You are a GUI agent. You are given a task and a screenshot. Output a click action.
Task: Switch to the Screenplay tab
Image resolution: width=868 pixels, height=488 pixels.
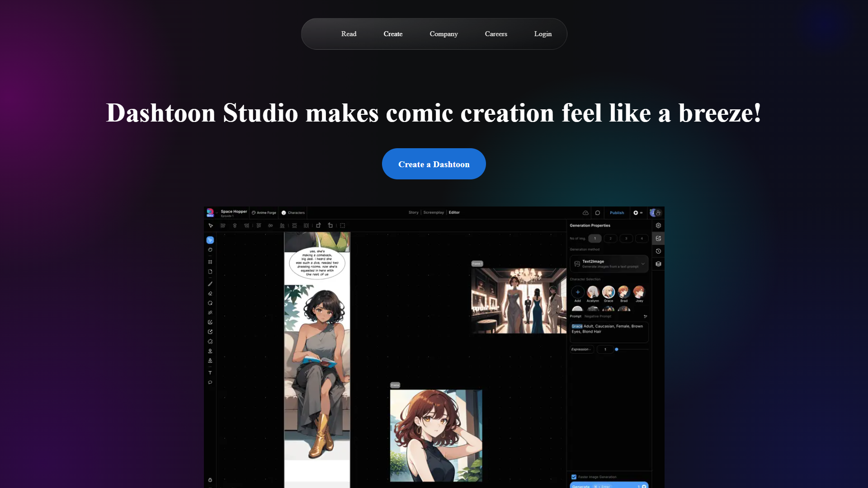click(434, 212)
